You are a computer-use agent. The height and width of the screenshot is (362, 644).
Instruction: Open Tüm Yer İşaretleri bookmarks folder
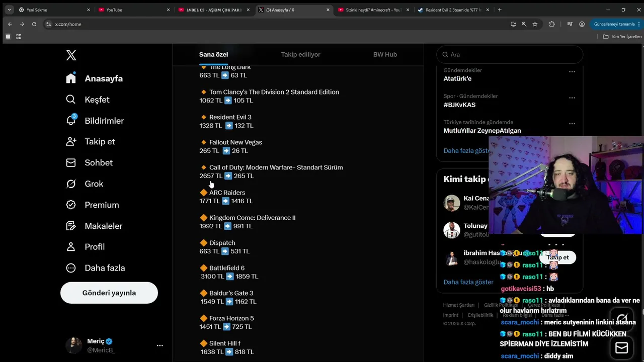pyautogui.click(x=622, y=37)
